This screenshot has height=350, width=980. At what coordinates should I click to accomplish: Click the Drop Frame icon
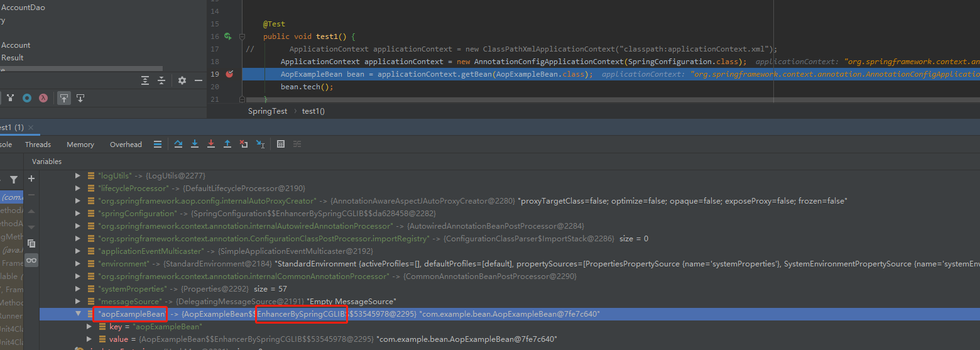[244, 145]
